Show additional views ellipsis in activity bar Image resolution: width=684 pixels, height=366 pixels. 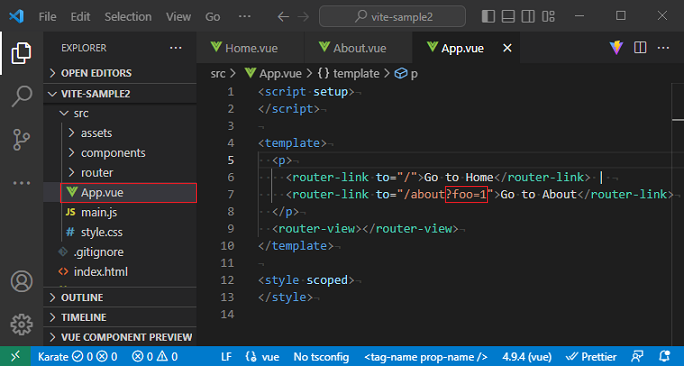(x=21, y=183)
